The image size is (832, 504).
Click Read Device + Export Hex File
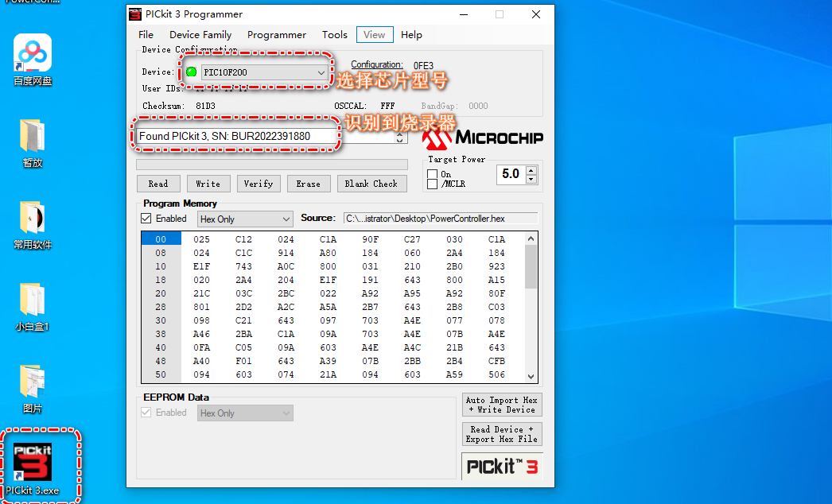pos(502,434)
